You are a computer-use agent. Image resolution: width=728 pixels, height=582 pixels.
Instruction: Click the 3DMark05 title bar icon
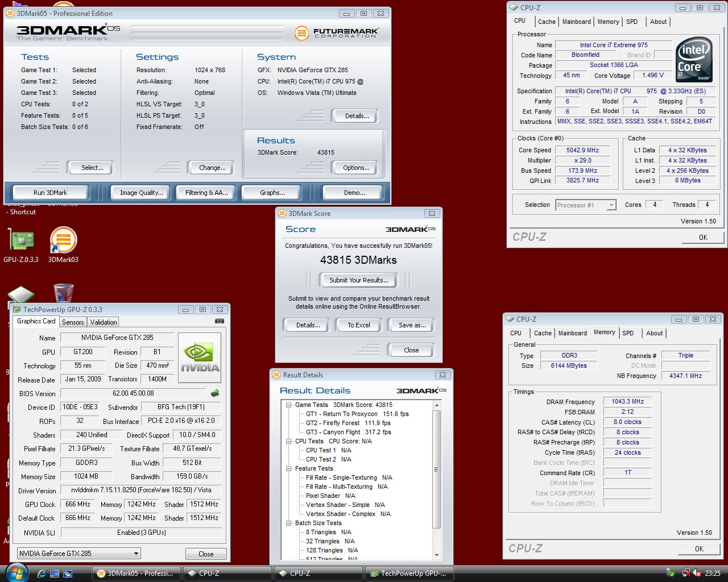click(x=10, y=13)
